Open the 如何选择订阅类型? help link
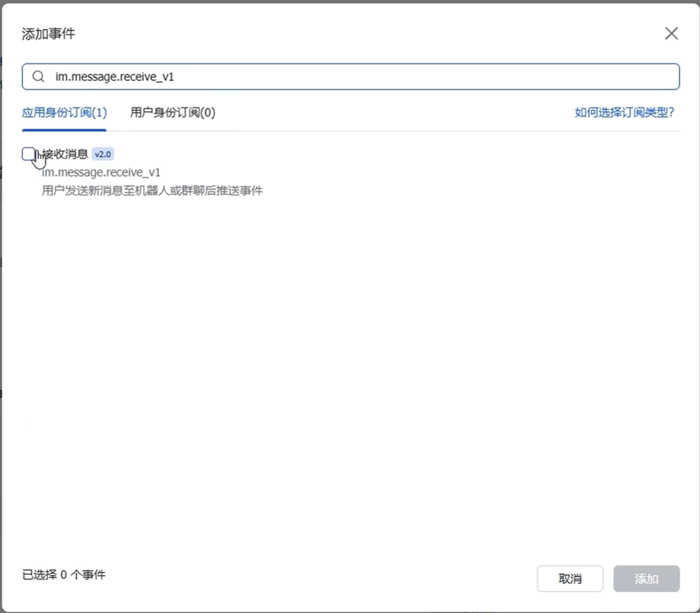This screenshot has height=613, width=700. click(x=625, y=113)
